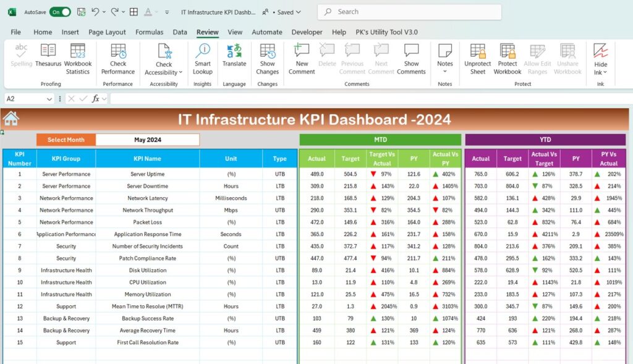
Task: Click Unprotect Sheet
Action: pos(478,59)
